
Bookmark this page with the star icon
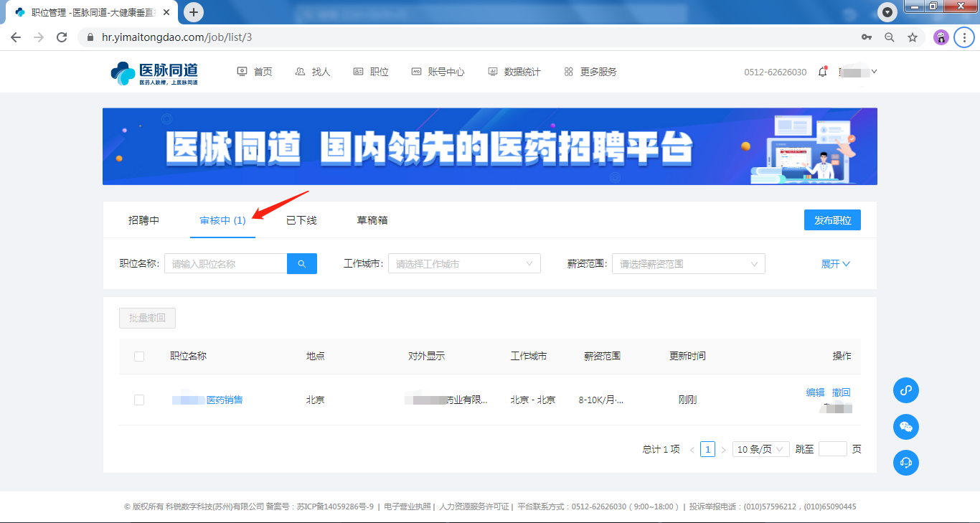[x=913, y=37]
